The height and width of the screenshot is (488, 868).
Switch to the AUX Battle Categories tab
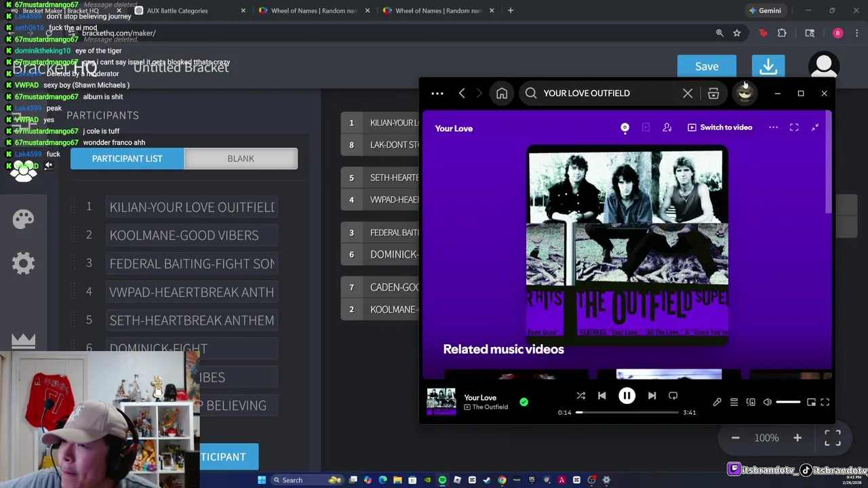click(x=190, y=11)
